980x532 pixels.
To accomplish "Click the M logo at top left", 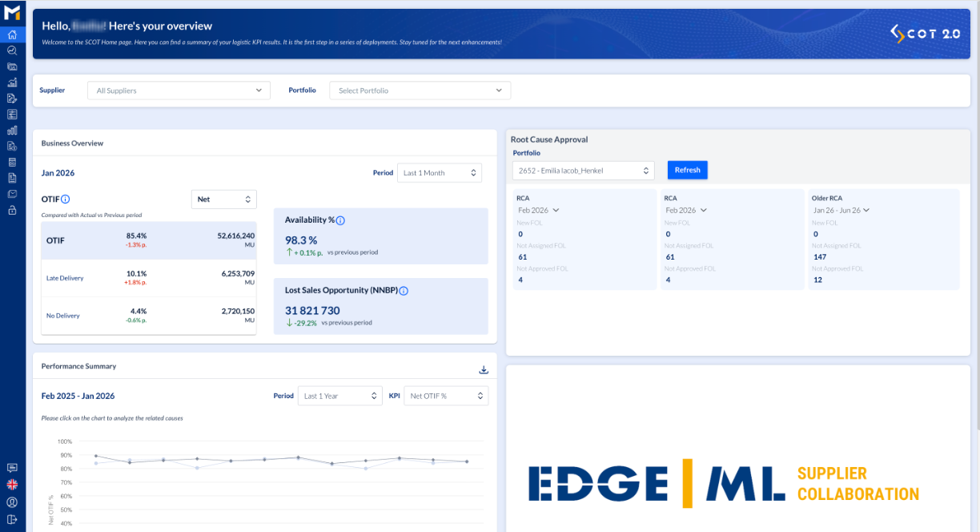I will click(x=12, y=13).
